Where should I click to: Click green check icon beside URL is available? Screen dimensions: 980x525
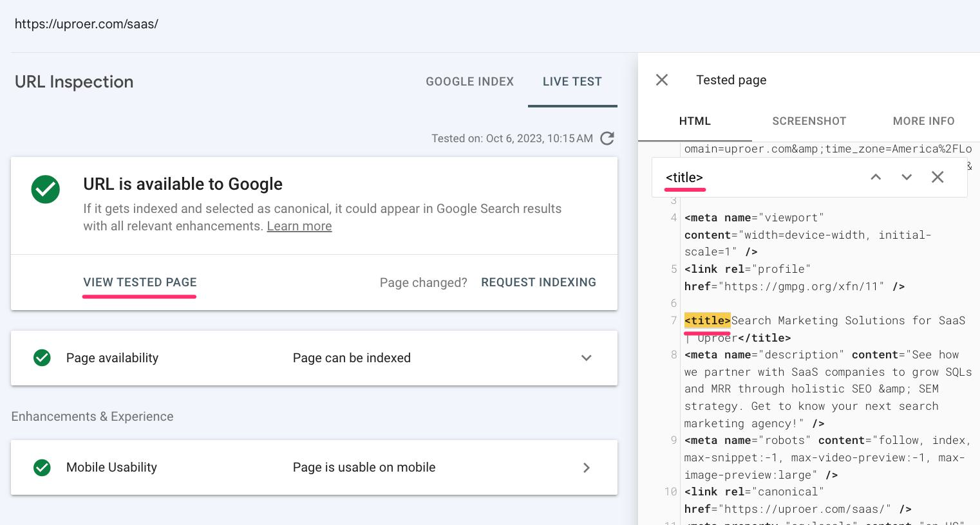click(46, 189)
